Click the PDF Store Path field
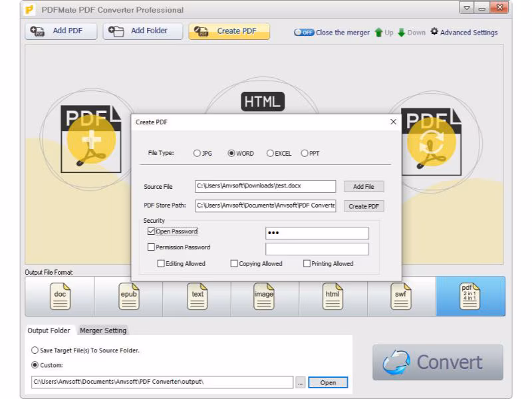 (265, 205)
